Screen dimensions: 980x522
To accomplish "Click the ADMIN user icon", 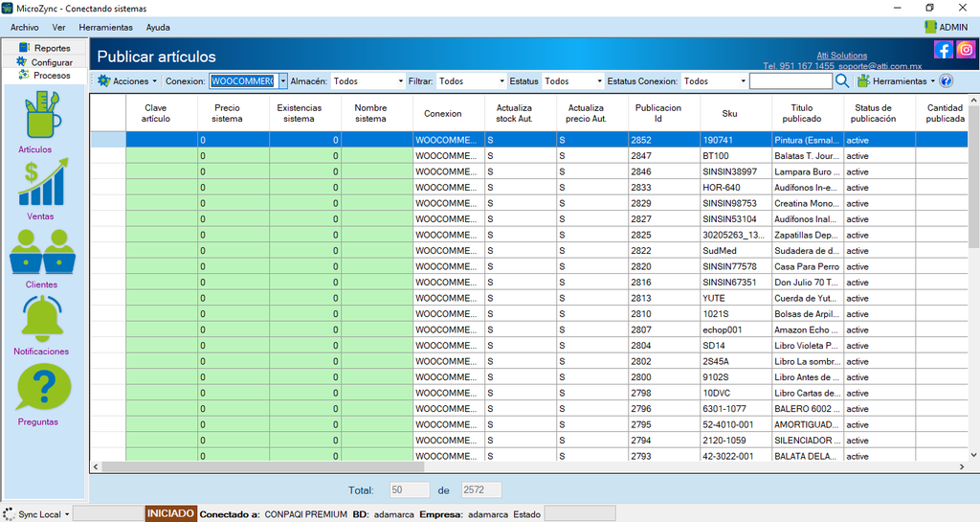I will tap(930, 27).
